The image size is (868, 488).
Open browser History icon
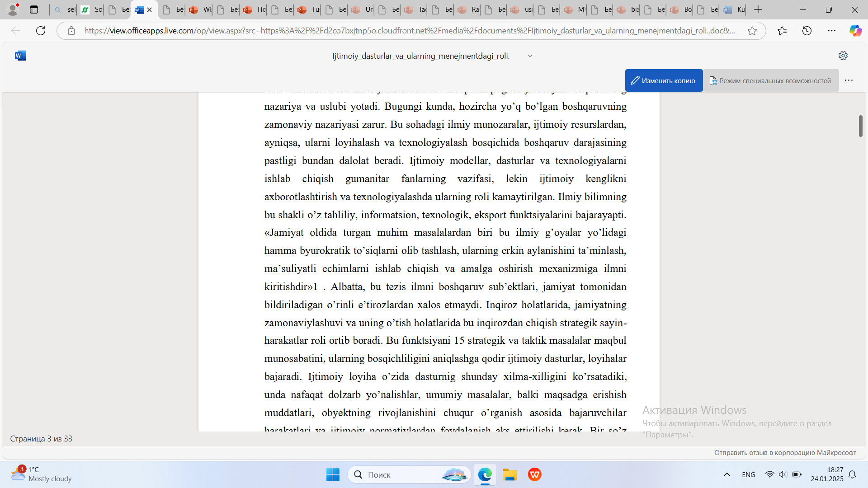pos(807,31)
